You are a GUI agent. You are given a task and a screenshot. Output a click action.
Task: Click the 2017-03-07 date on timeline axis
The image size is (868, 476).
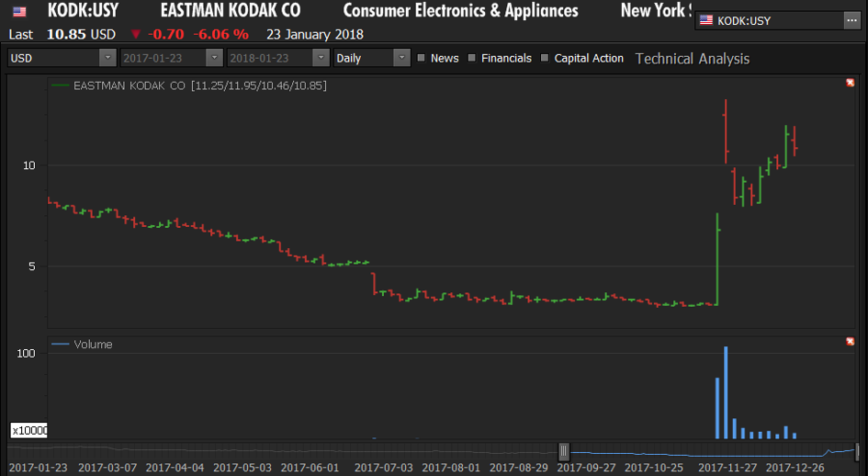pyautogui.click(x=107, y=468)
